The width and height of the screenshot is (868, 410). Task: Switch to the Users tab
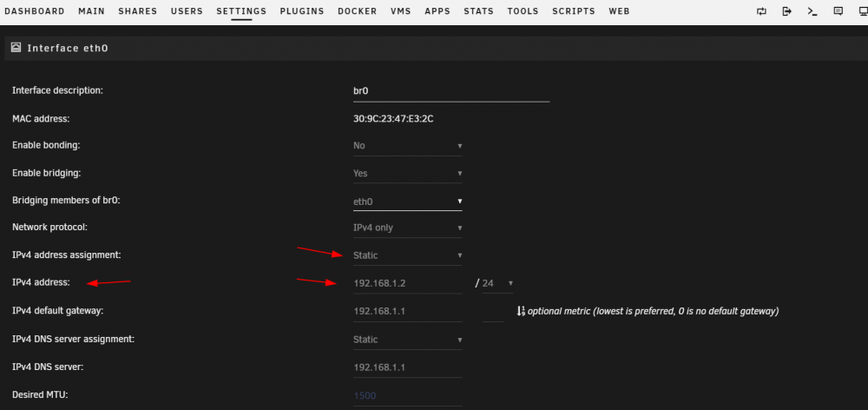coord(187,11)
